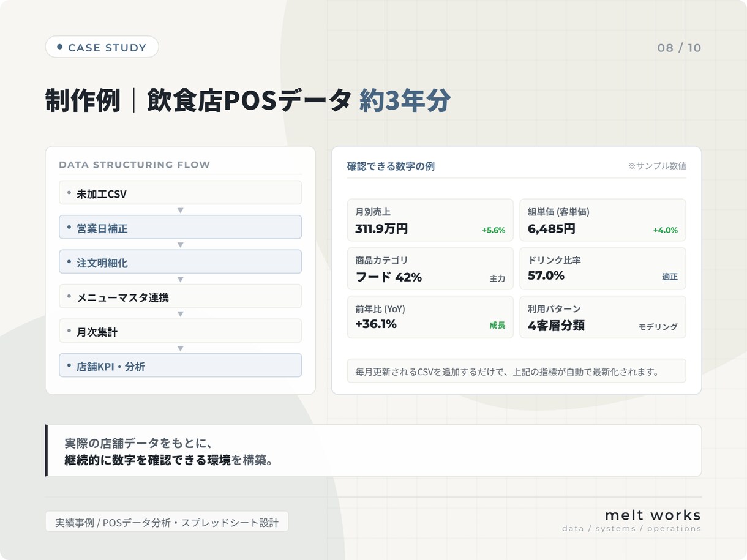Click the 継続的に数字を確認できる環境を構築 line

[168, 460]
